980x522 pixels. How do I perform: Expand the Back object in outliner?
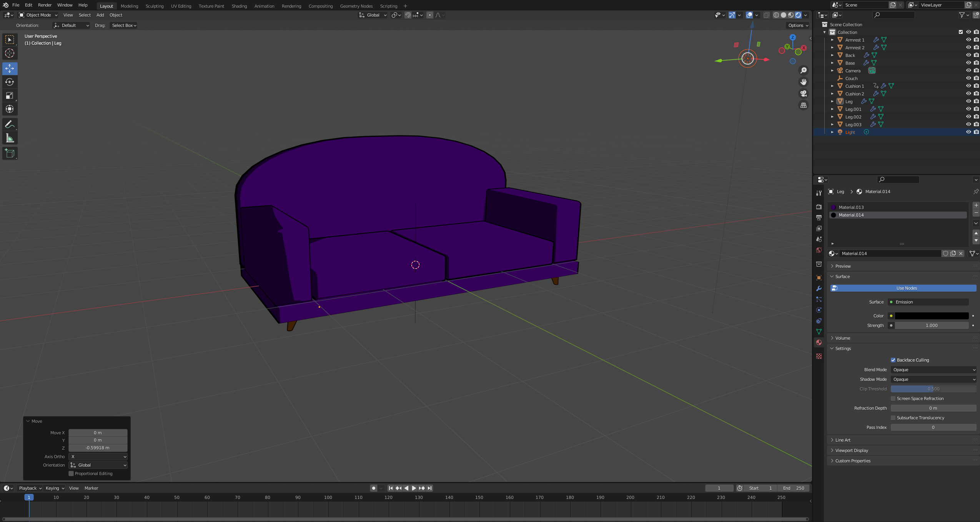(832, 55)
